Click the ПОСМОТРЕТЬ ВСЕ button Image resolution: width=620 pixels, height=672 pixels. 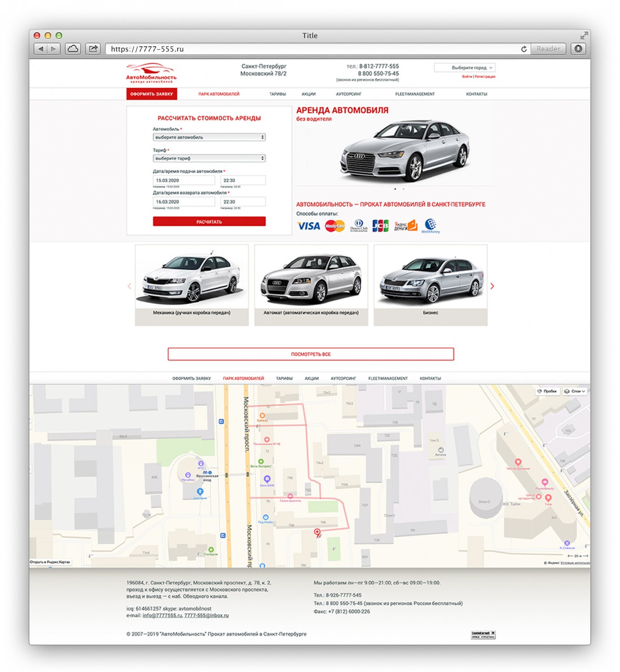tap(311, 354)
